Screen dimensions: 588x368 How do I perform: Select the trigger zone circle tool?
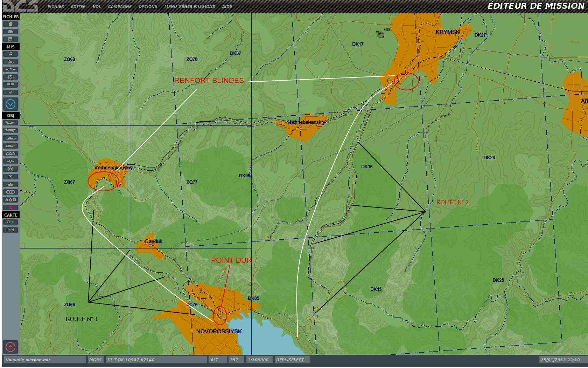coord(10,177)
